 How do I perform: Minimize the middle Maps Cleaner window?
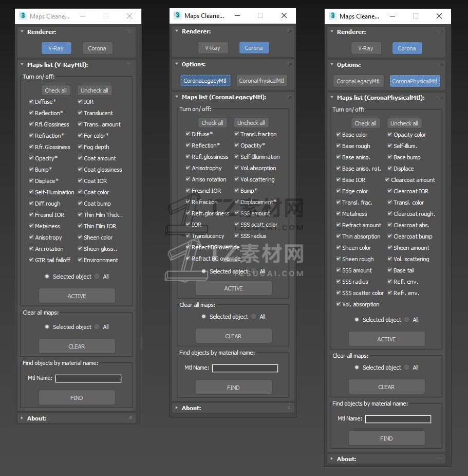click(237, 15)
